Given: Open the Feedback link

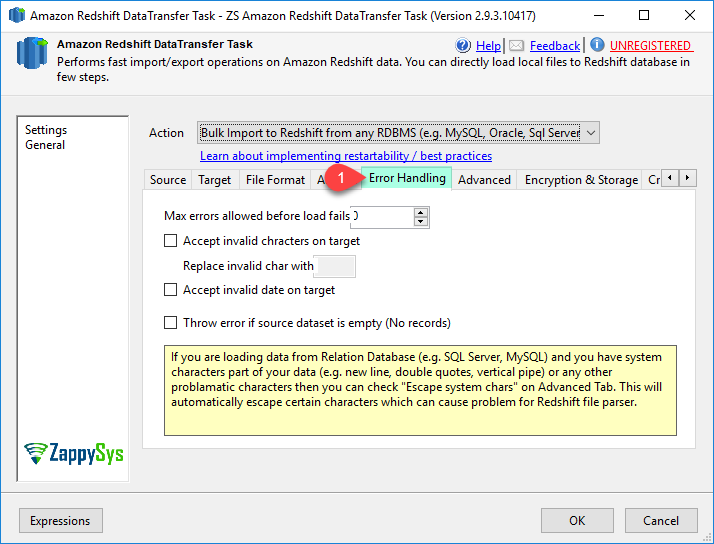Looking at the screenshot, I should [x=555, y=46].
